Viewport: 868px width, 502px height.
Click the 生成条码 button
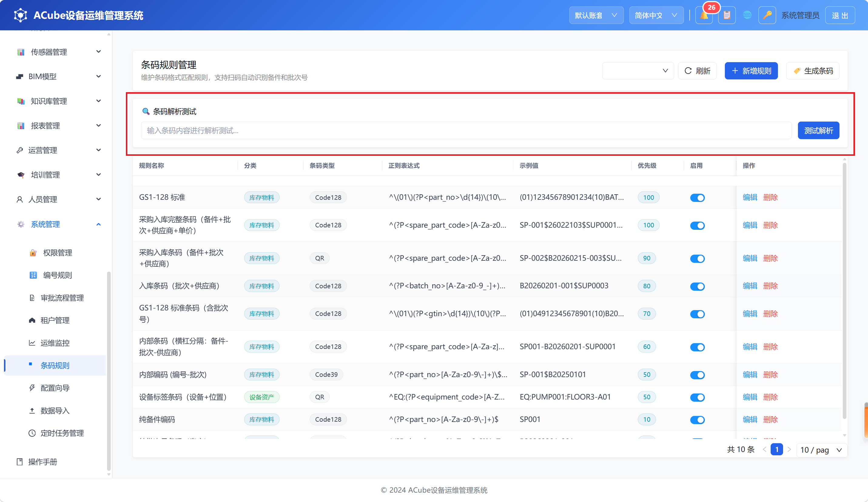tap(812, 71)
